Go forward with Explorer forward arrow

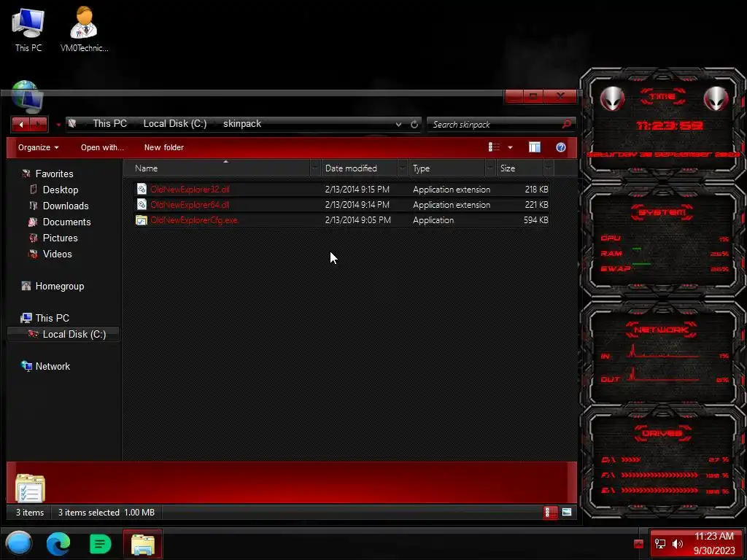point(39,124)
